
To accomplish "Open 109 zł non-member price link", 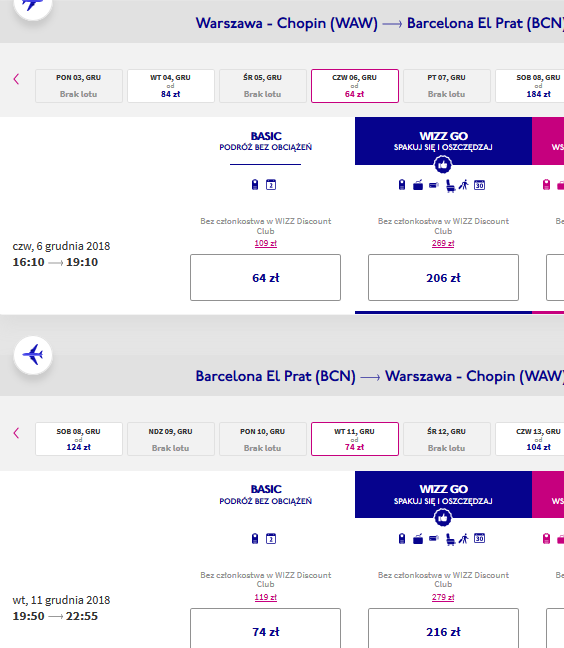I will pos(266,243).
